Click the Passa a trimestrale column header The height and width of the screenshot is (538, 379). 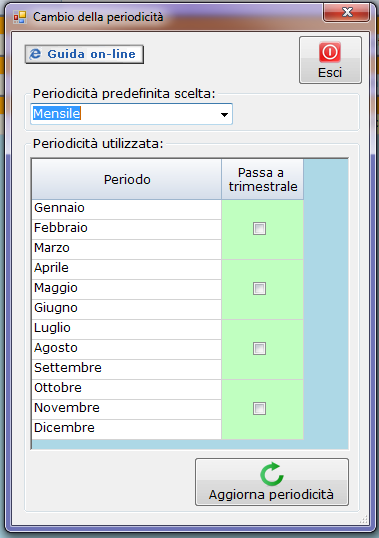pos(263,179)
